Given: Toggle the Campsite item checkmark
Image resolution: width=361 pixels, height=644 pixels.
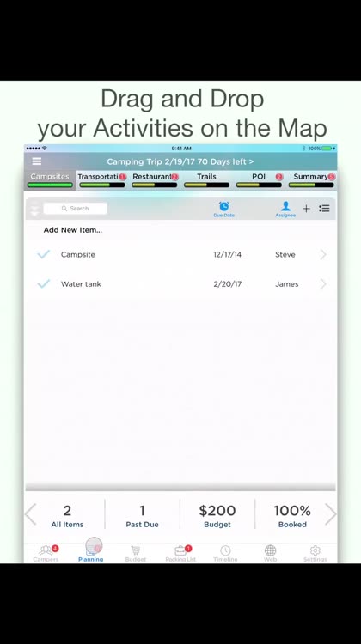Looking at the screenshot, I should [x=43, y=254].
